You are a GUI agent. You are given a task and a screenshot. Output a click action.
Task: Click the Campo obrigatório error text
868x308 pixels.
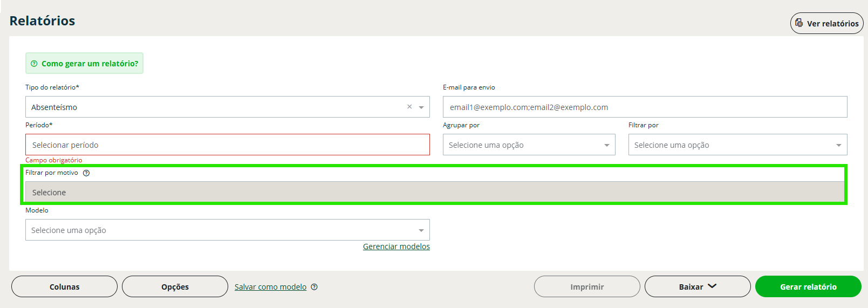[54, 160]
